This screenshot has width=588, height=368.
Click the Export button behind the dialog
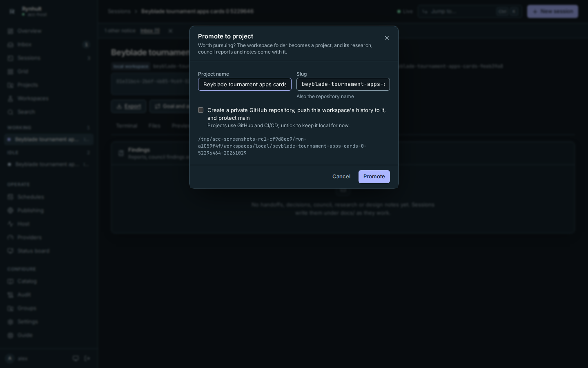click(129, 106)
